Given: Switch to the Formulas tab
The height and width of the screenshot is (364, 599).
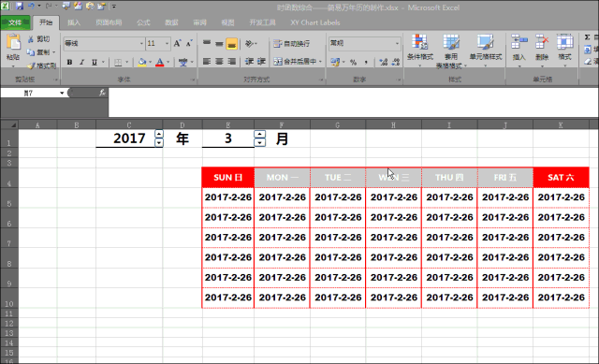Looking at the screenshot, I should coord(143,22).
